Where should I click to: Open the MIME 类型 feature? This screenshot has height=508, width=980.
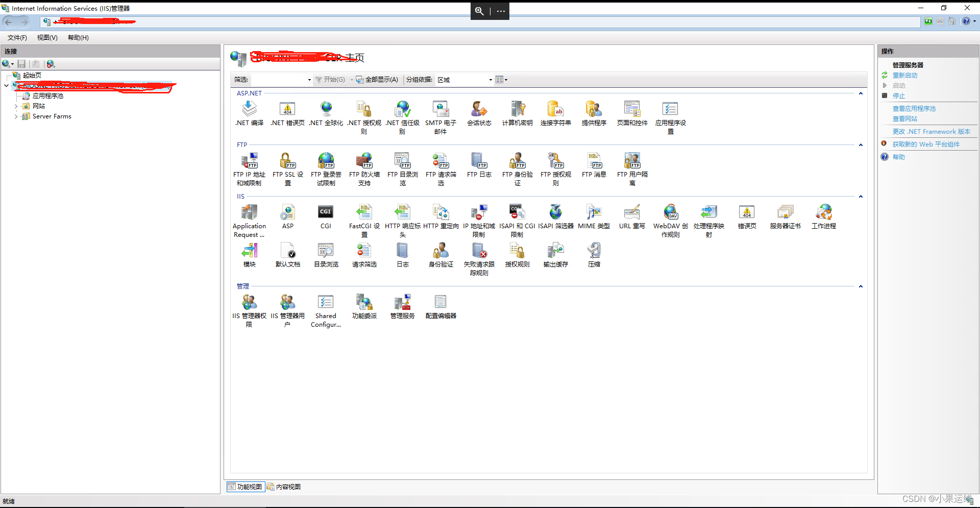[x=594, y=216]
